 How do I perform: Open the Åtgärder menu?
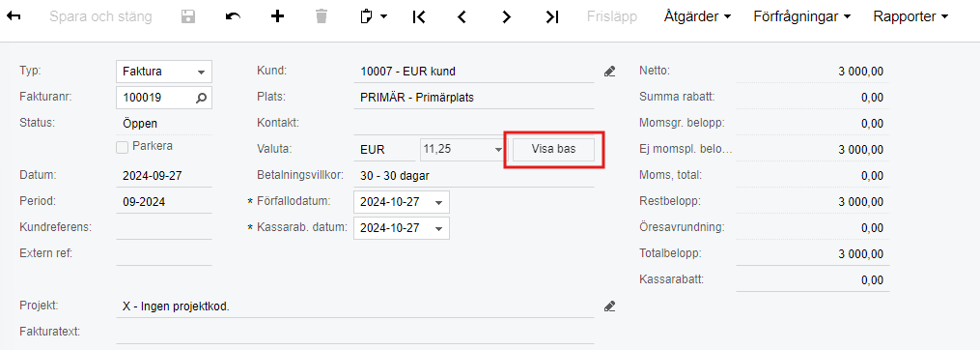[x=697, y=16]
